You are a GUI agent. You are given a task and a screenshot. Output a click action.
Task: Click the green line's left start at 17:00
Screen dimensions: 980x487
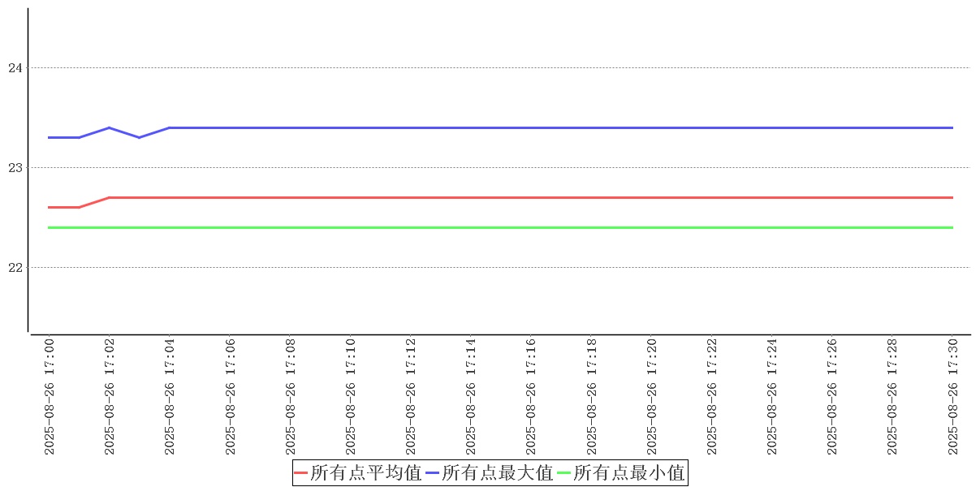tap(50, 227)
